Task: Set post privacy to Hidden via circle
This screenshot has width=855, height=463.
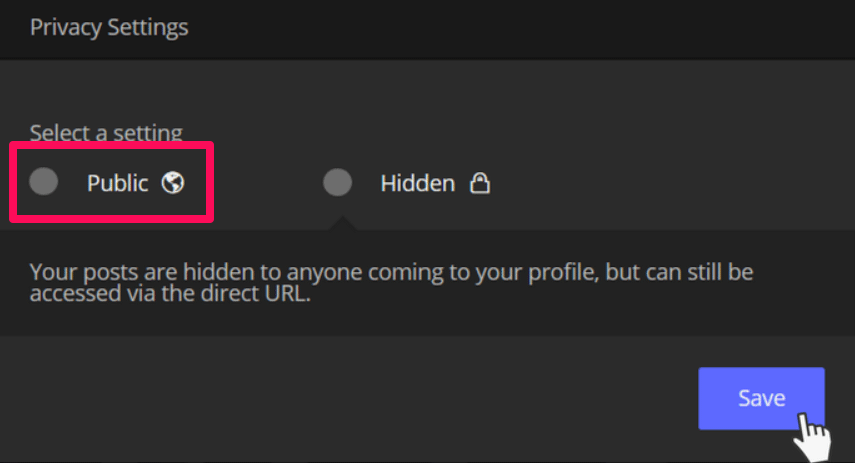Action: (338, 182)
